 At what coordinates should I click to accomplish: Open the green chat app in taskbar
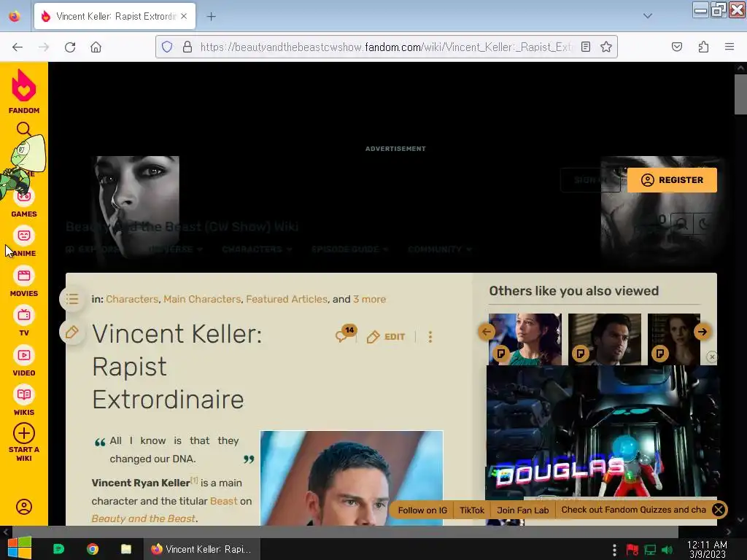58,549
